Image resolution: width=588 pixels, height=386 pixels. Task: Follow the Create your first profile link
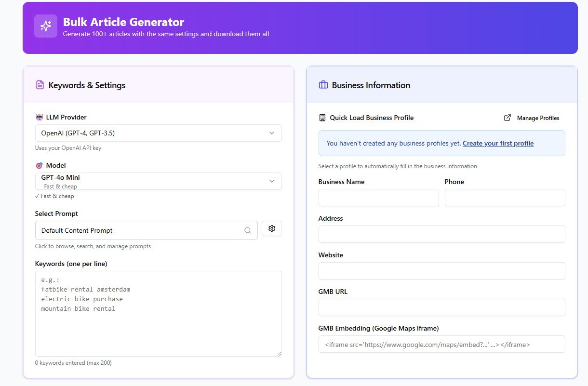point(498,143)
